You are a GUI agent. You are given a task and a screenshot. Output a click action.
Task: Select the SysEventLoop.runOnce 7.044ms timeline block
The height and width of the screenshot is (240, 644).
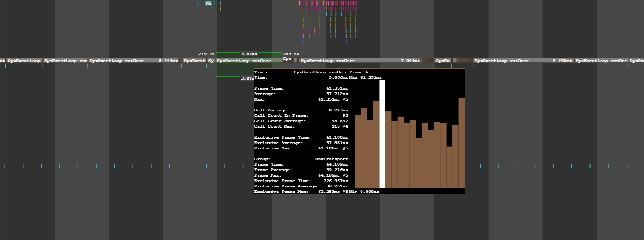pos(360,61)
